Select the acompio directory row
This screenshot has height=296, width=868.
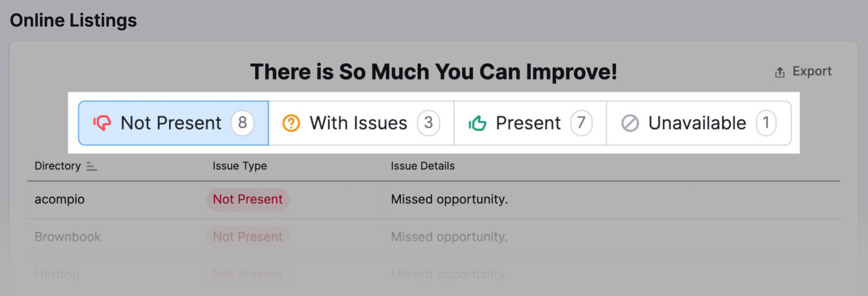point(60,199)
